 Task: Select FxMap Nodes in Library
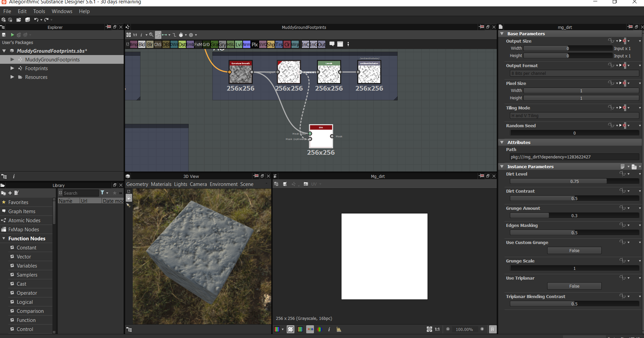click(x=24, y=230)
